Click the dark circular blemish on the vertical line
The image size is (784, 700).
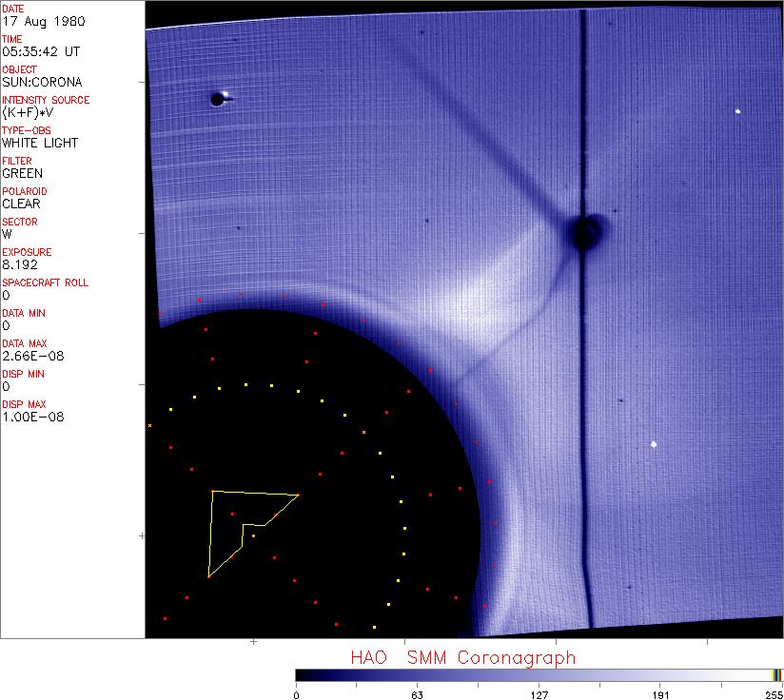pos(585,230)
